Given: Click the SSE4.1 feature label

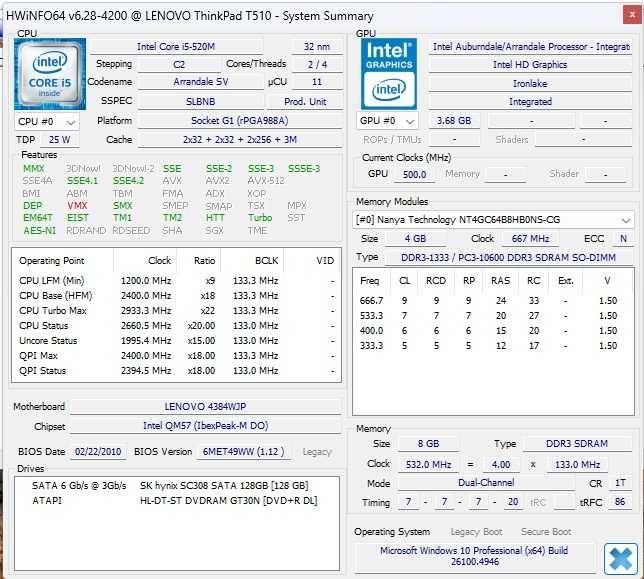Looking at the screenshot, I should point(82,181).
